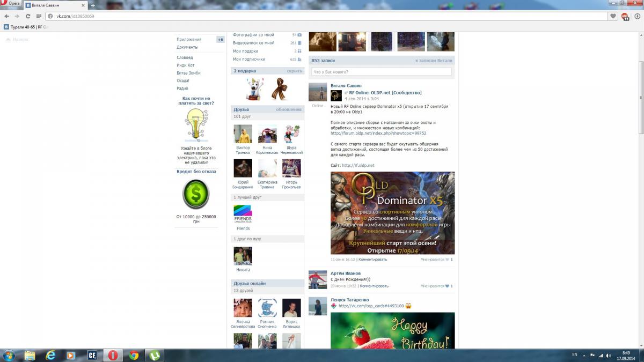Open Мои подарки link
The width and height of the screenshot is (644, 362).
[245, 51]
